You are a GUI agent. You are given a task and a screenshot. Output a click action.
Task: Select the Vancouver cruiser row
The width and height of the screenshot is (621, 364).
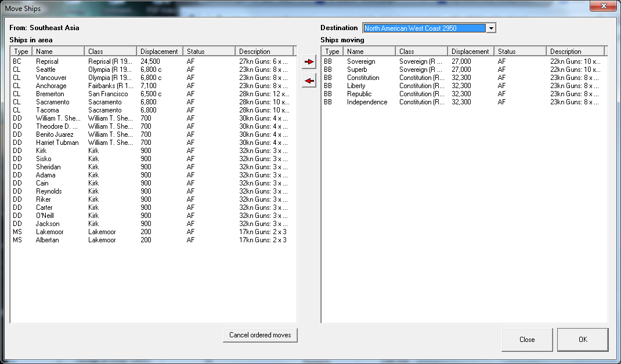(153, 78)
